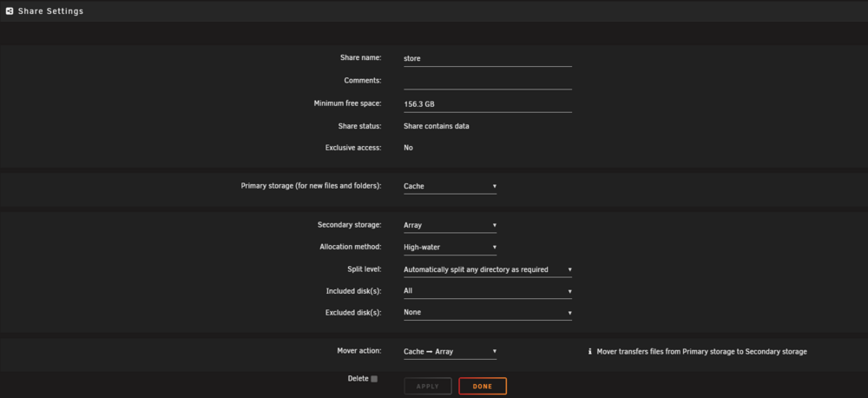The width and height of the screenshot is (868, 398).
Task: Click the 'Primary storage (for new files and folders):' label
Action: coord(311,186)
